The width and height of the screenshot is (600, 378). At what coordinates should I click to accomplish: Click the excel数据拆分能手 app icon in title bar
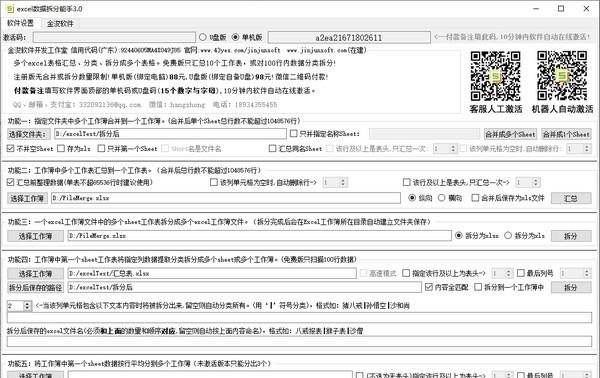[x=10, y=8]
